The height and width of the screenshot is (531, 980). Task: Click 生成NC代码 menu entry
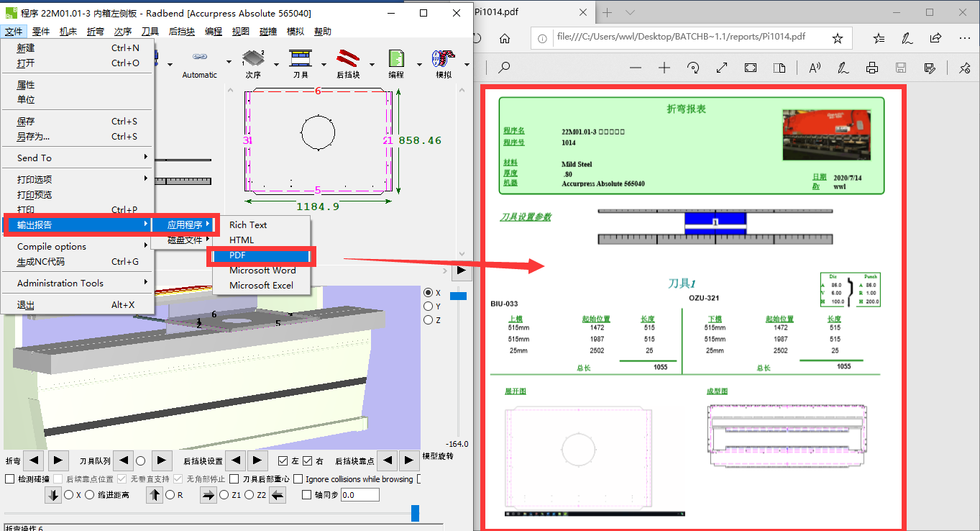pos(78,262)
